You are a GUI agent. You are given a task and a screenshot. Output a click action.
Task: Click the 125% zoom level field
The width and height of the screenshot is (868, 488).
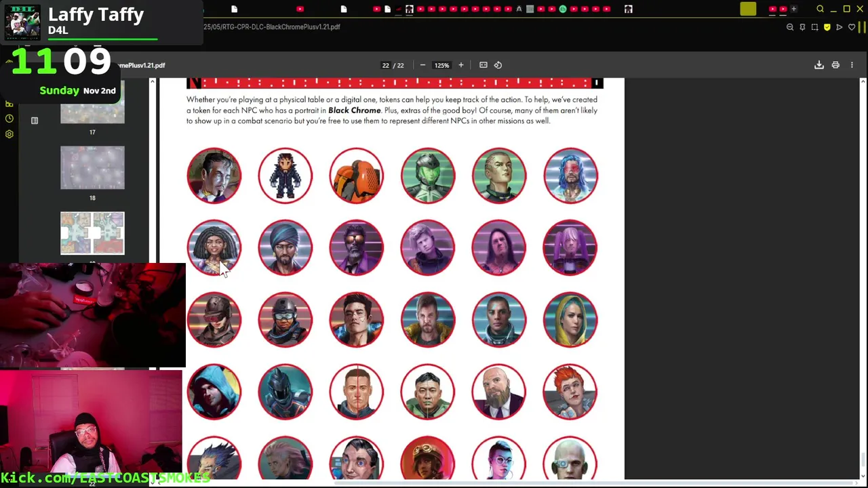coord(441,65)
